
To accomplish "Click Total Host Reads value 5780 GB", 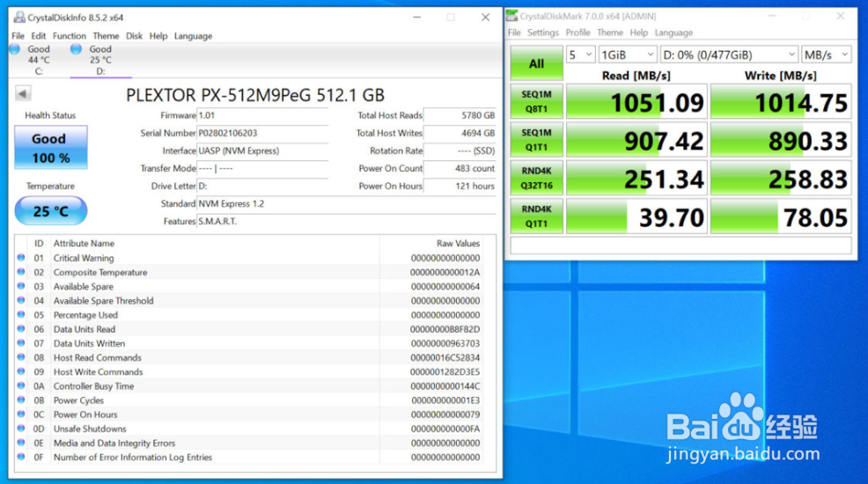I will (460, 115).
